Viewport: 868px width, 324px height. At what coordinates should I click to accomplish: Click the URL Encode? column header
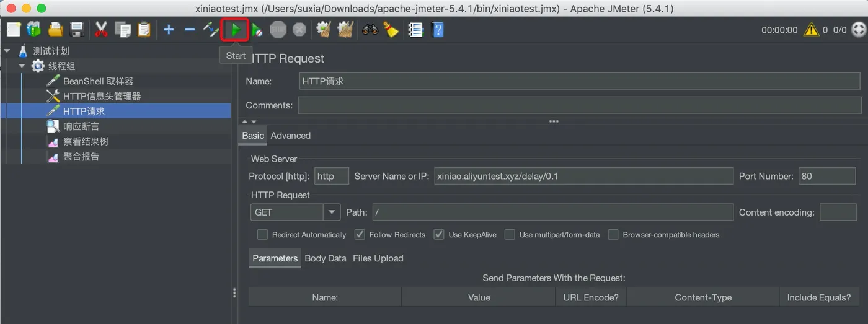click(591, 297)
